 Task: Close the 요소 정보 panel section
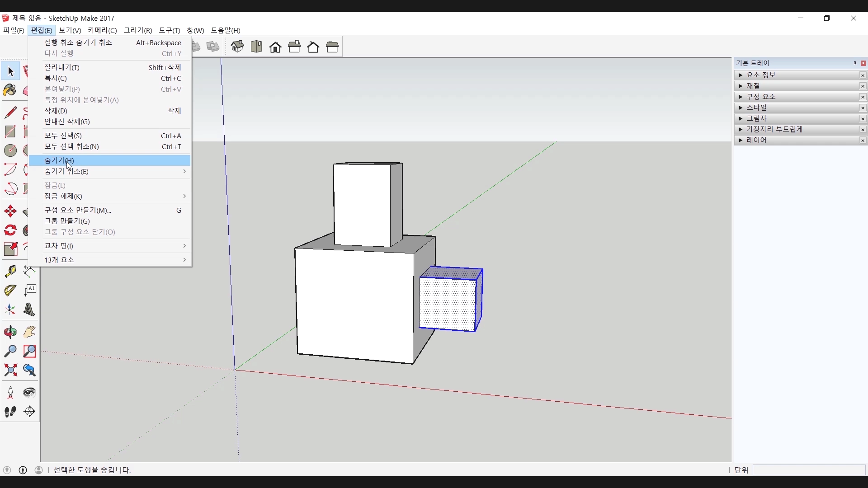[863, 75]
